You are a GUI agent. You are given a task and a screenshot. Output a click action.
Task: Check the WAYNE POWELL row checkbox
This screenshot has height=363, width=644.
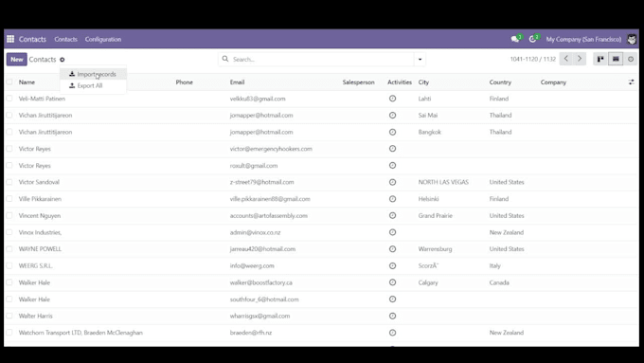(x=9, y=249)
